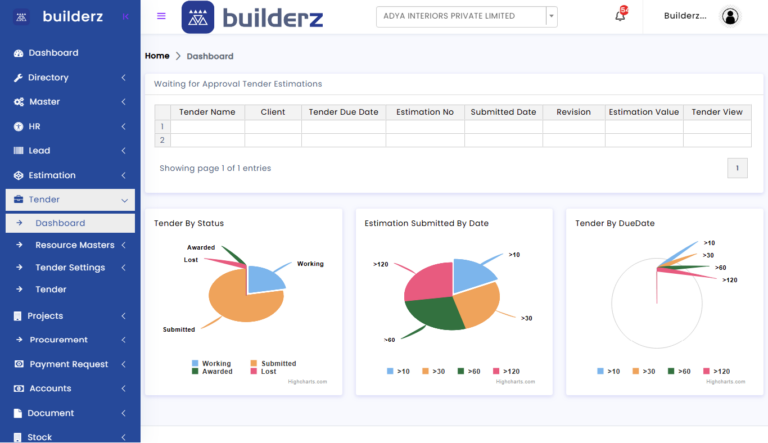The height and width of the screenshot is (443, 768).
Task: Open the Tender submenu entry
Action: click(x=50, y=289)
